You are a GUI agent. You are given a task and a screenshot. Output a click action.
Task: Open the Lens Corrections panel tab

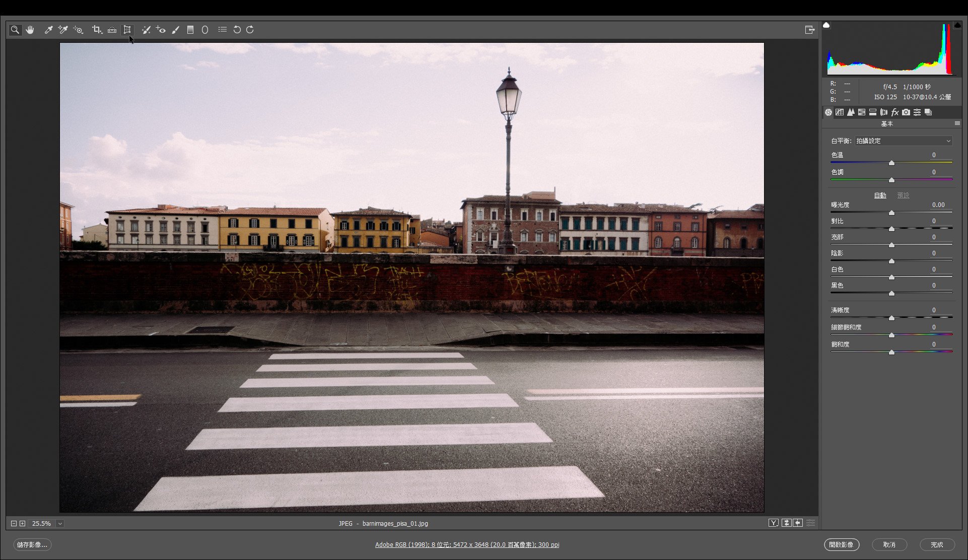point(884,112)
